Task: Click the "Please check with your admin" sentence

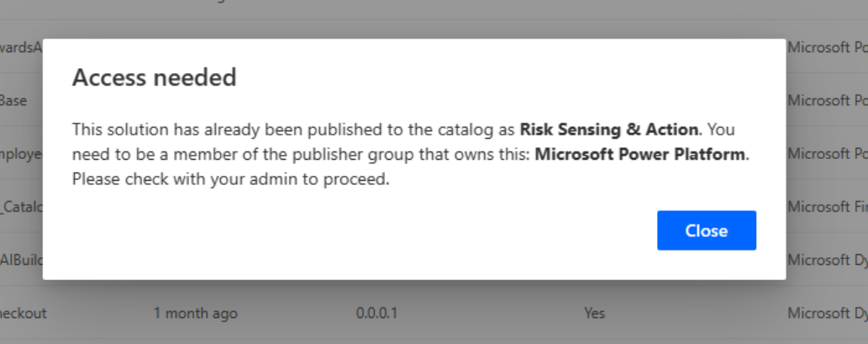Action: click(x=230, y=178)
